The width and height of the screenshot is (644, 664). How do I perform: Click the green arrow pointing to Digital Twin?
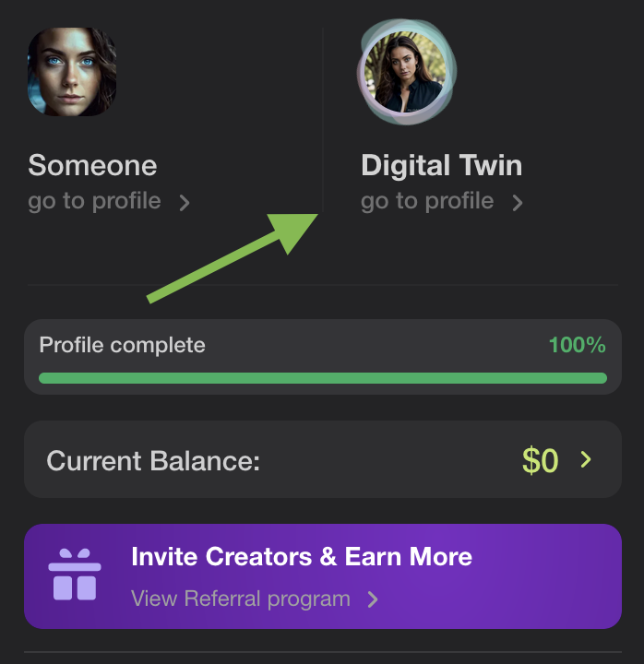pos(233,258)
